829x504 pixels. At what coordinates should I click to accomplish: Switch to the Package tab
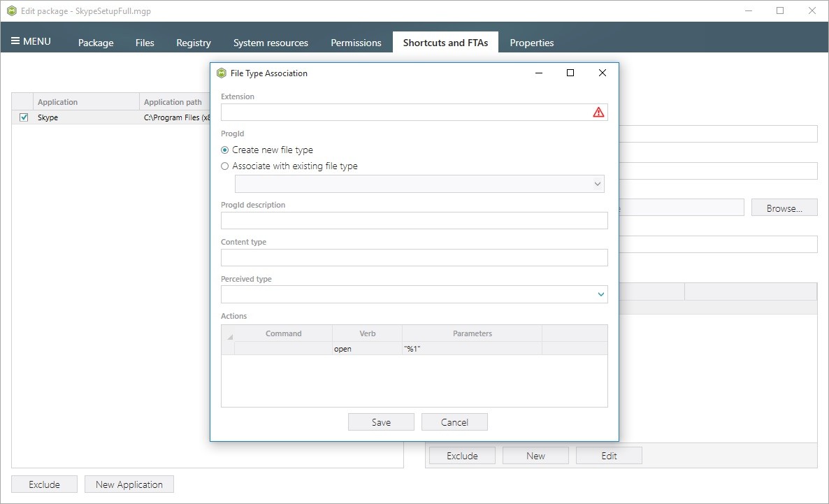96,43
